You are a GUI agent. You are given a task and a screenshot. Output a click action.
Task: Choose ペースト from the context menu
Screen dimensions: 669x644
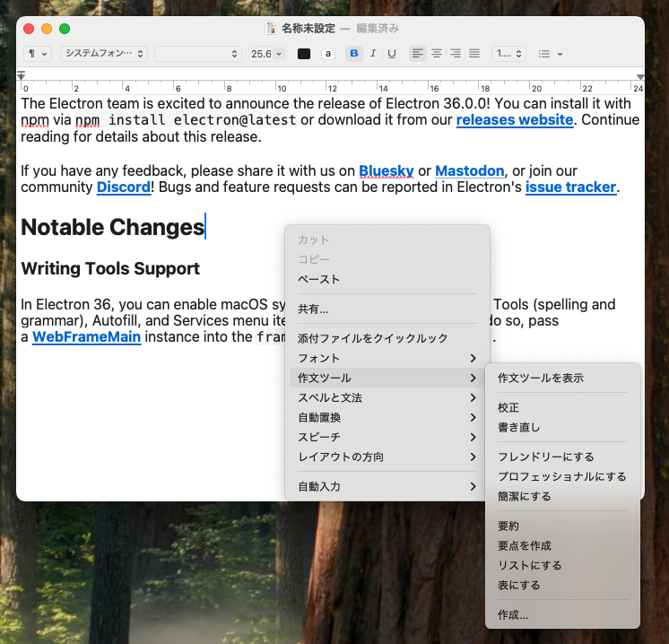tap(387, 280)
